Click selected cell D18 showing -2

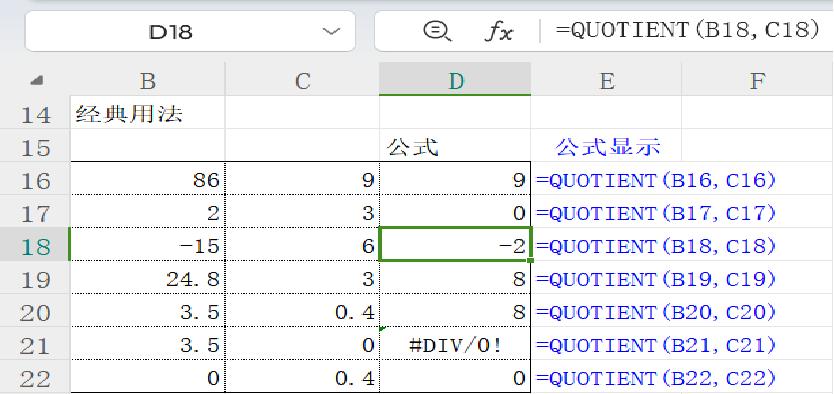point(455,245)
